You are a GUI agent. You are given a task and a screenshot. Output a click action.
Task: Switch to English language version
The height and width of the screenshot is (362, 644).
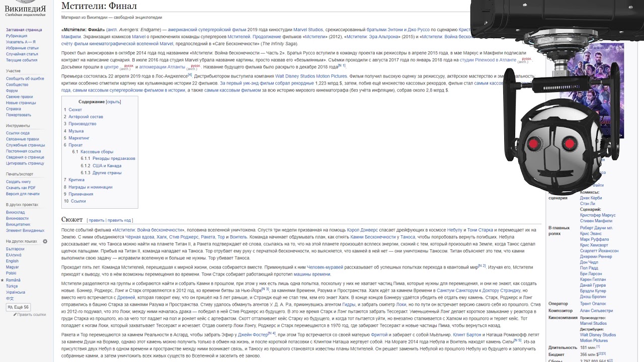point(12,261)
